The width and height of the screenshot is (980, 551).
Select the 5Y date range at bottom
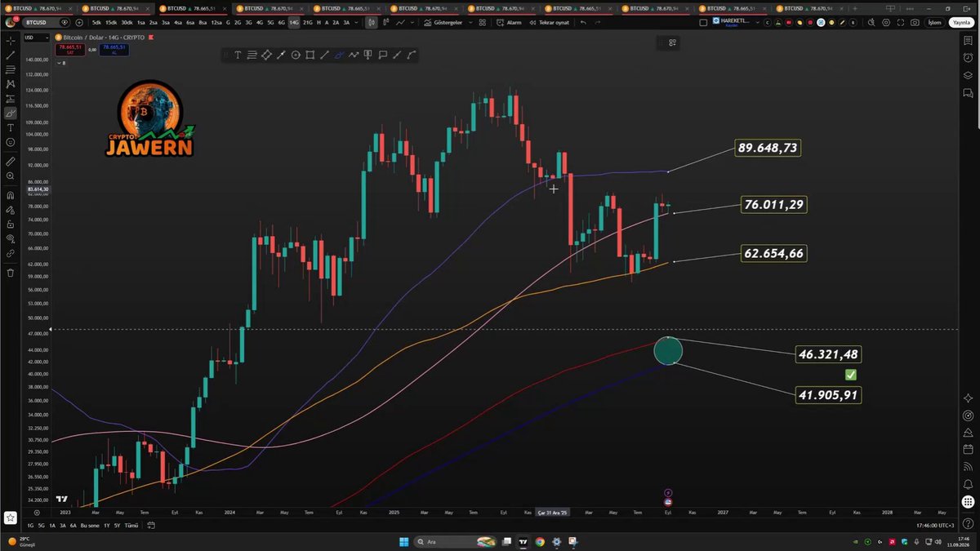point(118,526)
